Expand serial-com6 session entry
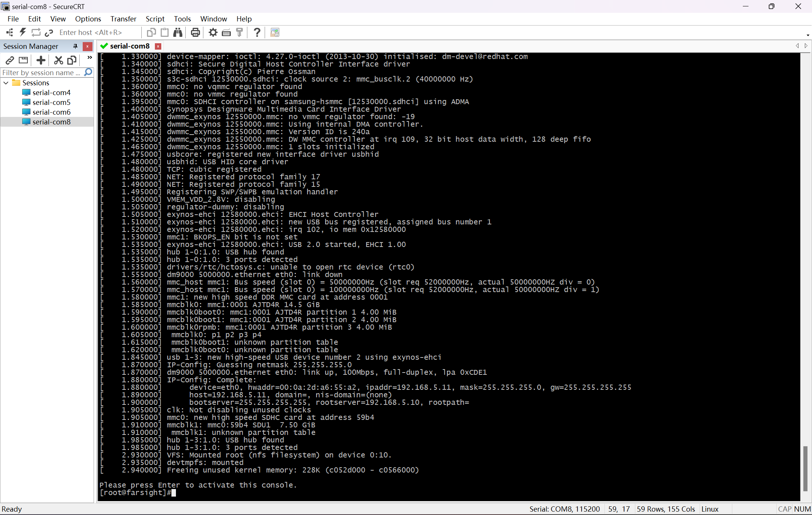 pos(52,112)
